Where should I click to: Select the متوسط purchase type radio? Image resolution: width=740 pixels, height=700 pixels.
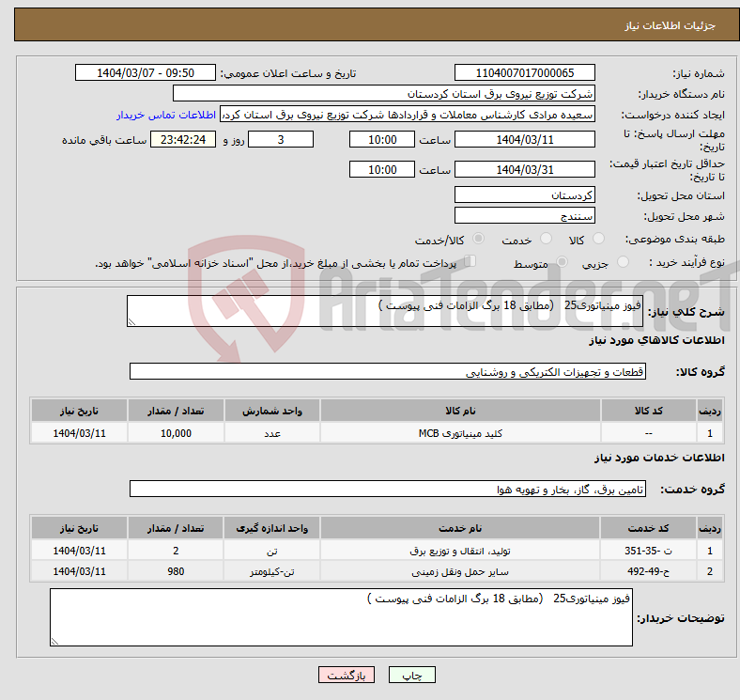(x=563, y=261)
